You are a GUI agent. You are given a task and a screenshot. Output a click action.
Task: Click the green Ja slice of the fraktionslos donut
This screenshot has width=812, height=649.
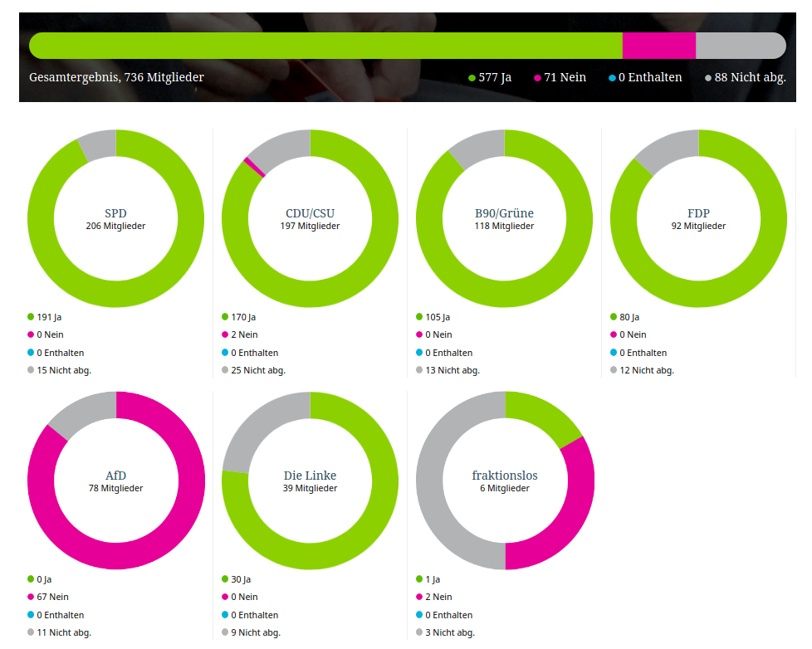pyautogui.click(x=541, y=413)
